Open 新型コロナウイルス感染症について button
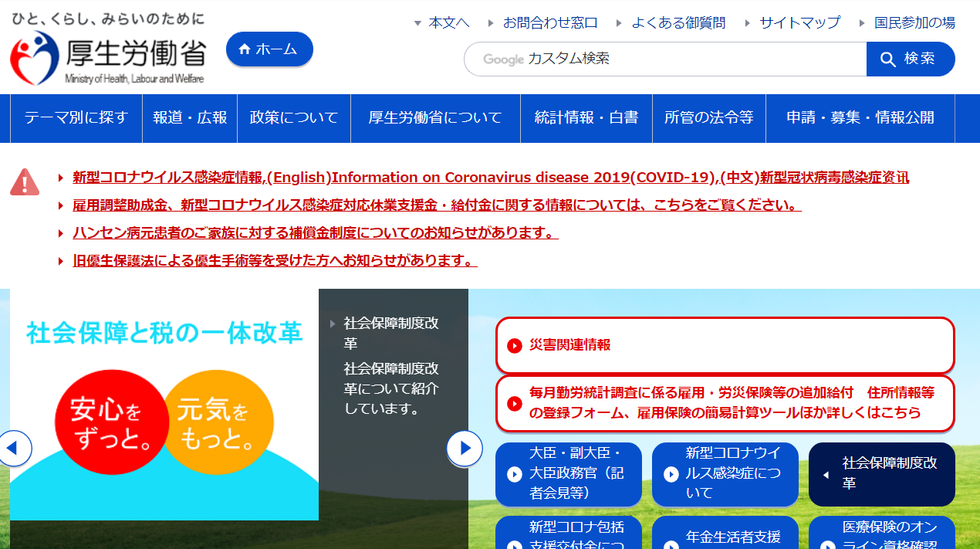The width and height of the screenshot is (980, 549). point(725,474)
